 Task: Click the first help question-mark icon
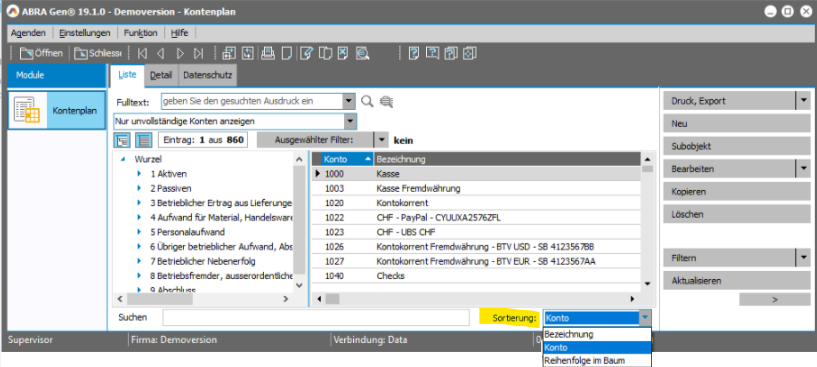(414, 53)
